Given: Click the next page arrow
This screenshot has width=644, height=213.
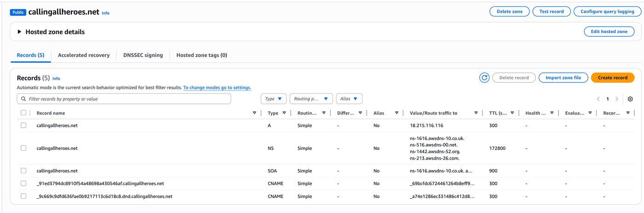Looking at the screenshot, I should pyautogui.click(x=617, y=99).
